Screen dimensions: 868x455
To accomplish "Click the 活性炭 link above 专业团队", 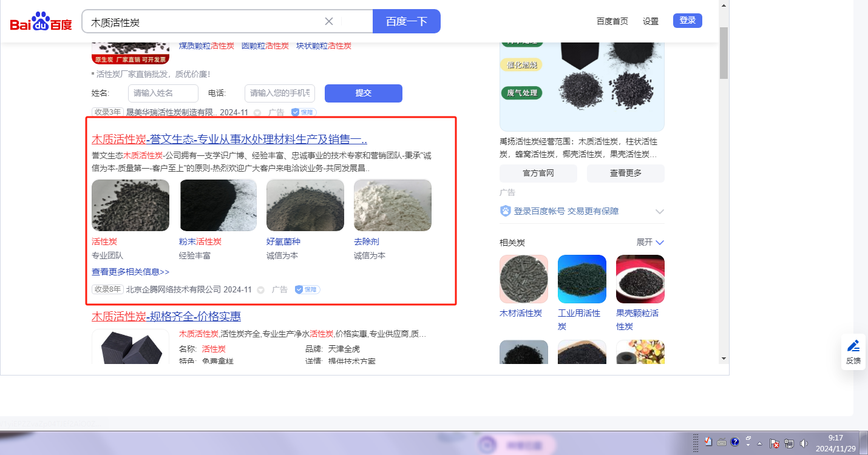I will (x=104, y=241).
